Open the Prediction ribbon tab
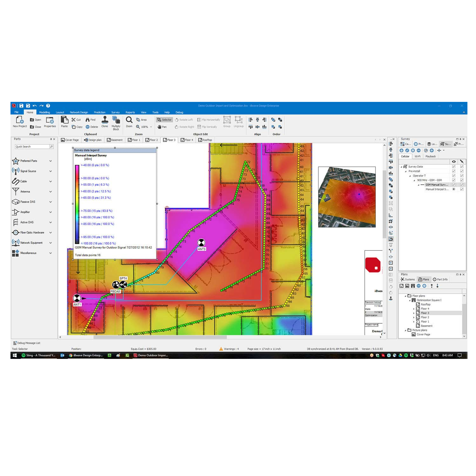The image size is (476, 476). (x=99, y=112)
